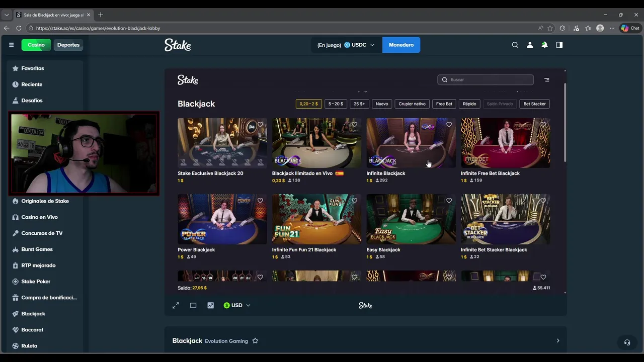Filter by 25 $+ bet range
Viewport: 644px width, 362px height.
coord(359,104)
